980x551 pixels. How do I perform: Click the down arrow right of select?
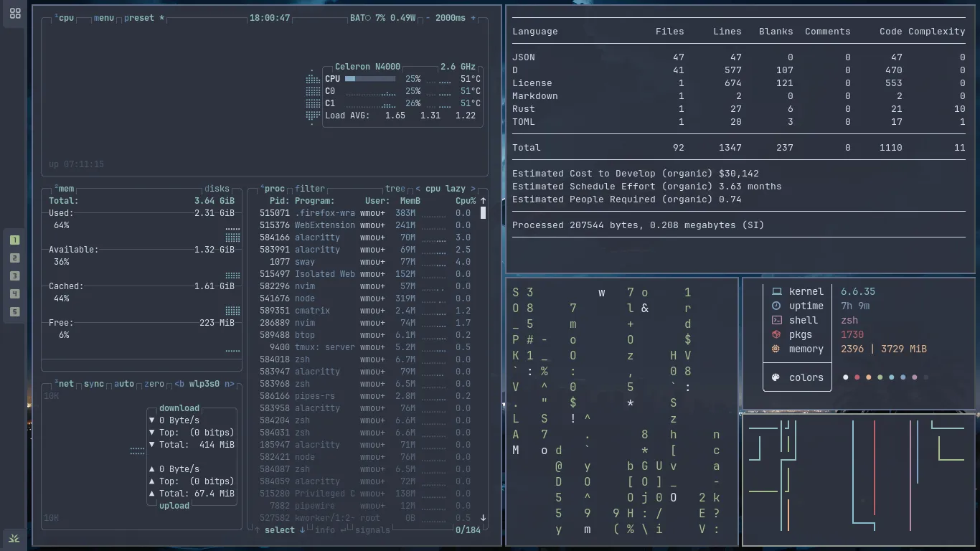pos(302,530)
